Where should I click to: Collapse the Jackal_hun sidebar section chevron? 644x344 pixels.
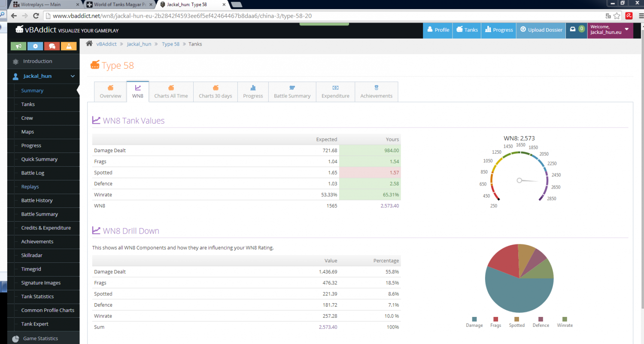point(73,76)
